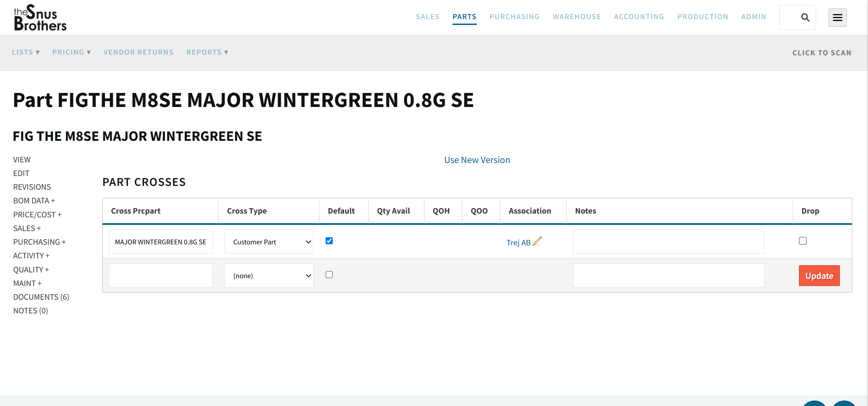Open Purchasing in top navigation
Viewport: 868px width, 406px height.
pyautogui.click(x=514, y=17)
